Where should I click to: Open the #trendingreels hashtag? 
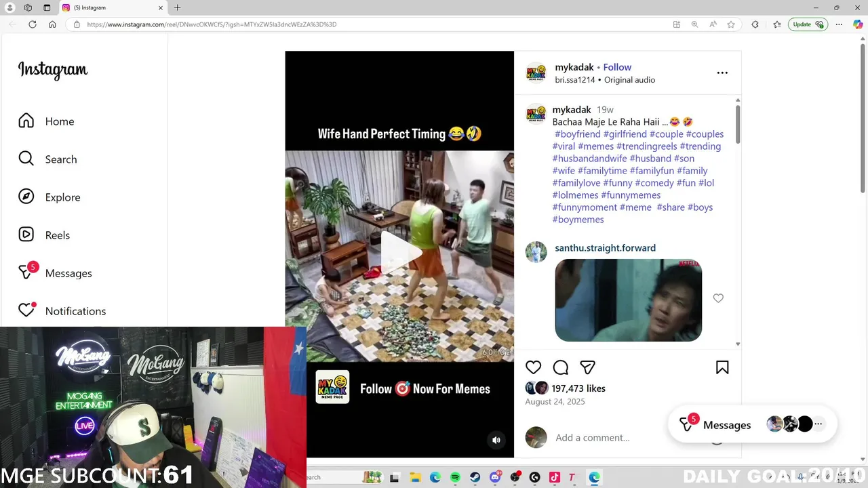646,146
